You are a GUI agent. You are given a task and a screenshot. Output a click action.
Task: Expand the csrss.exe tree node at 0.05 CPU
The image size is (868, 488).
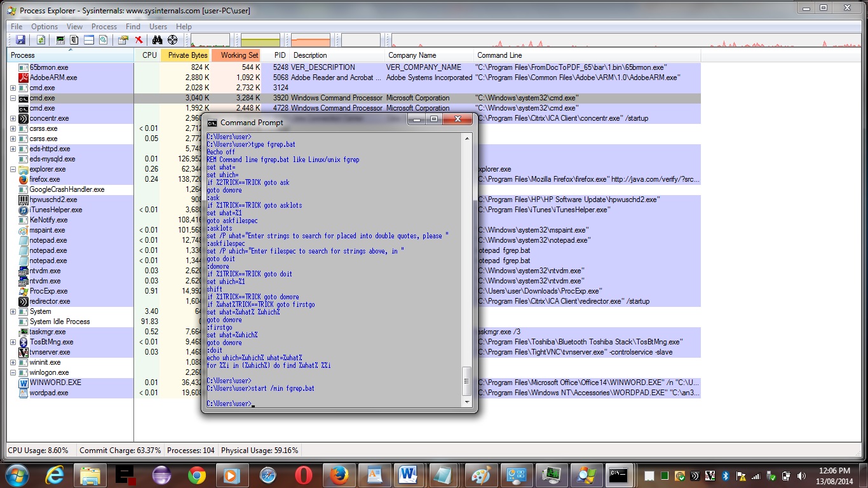tap(13, 139)
